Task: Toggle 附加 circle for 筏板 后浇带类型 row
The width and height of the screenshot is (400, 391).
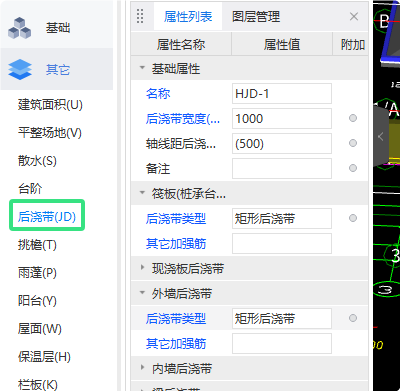Action: pyautogui.click(x=353, y=218)
